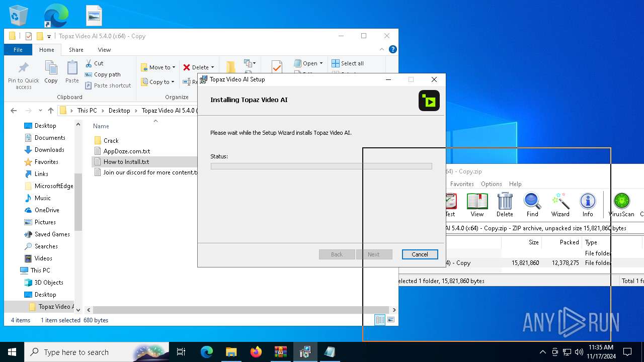644x362 pixels.
Task: Go back in File Explorer
Action: click(14, 111)
